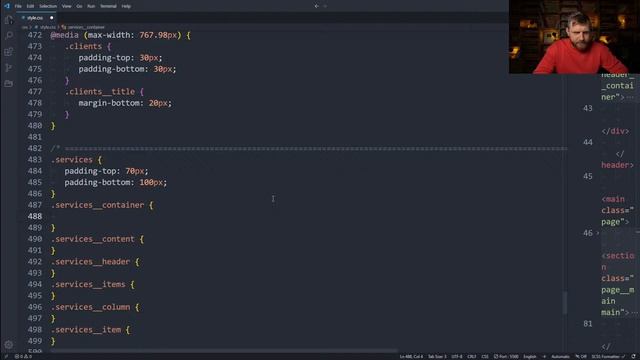This screenshot has height=360, width=640.
Task: Open the Search view in activity bar
Action: click(9, 36)
